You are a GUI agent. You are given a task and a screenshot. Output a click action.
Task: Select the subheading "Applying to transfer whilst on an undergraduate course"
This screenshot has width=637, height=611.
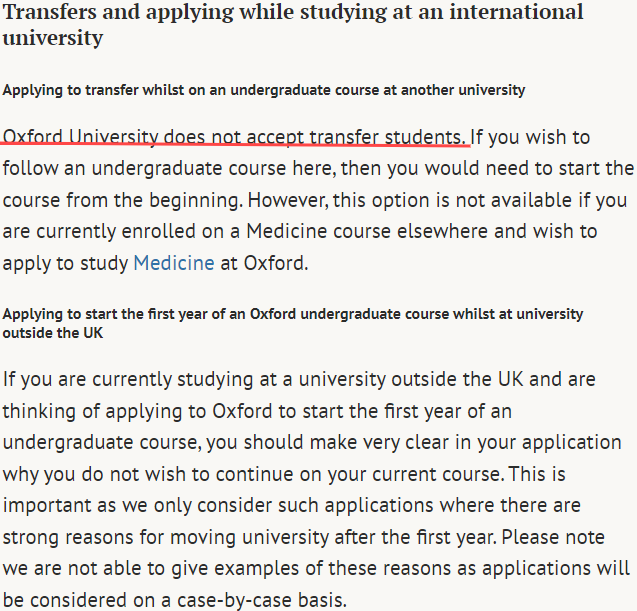pos(264,90)
